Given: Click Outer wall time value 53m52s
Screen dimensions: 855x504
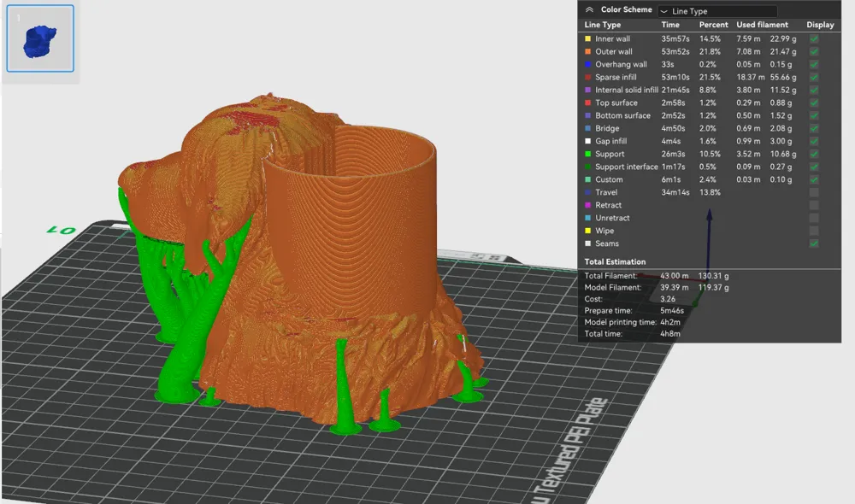Looking at the screenshot, I should point(675,51).
